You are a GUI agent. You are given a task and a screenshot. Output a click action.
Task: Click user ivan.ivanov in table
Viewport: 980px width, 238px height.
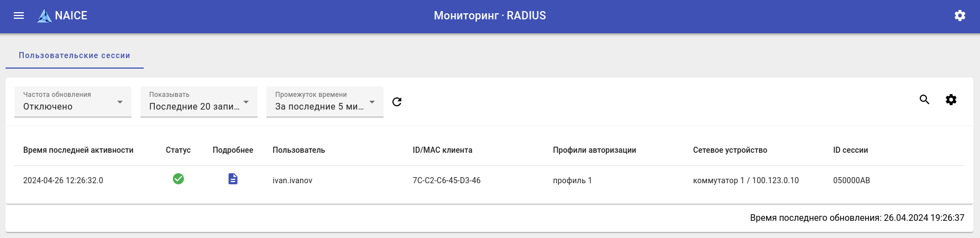292,180
